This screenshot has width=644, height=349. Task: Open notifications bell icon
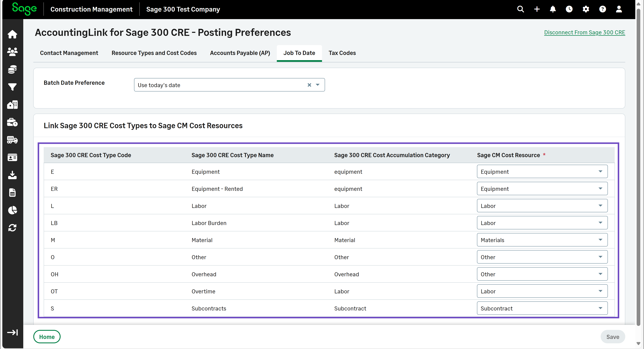tap(553, 9)
